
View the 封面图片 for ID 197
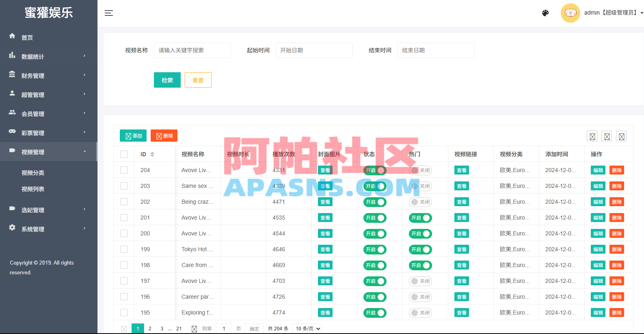tap(325, 281)
